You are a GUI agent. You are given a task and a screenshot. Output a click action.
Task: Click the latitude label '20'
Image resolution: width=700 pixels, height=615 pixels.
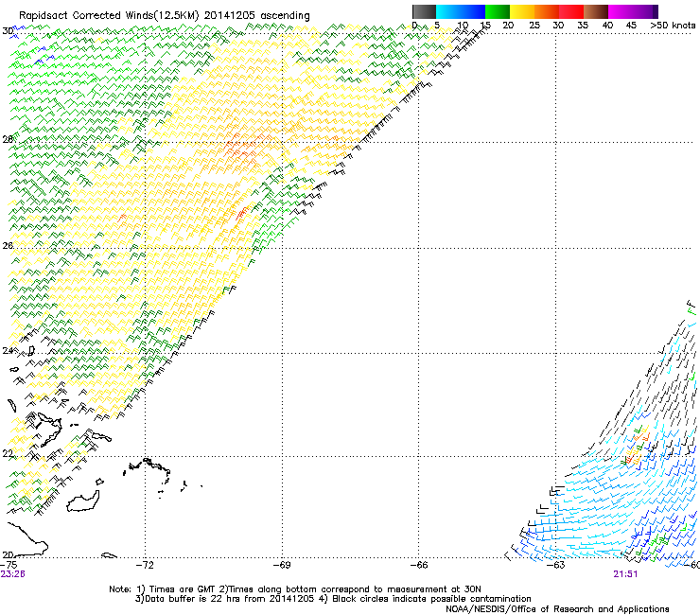[x=8, y=554]
